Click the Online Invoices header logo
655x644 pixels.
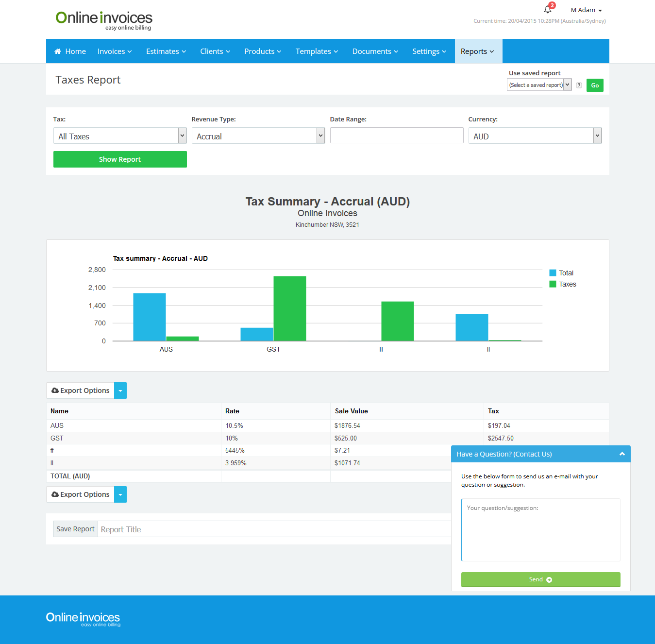pyautogui.click(x=104, y=20)
